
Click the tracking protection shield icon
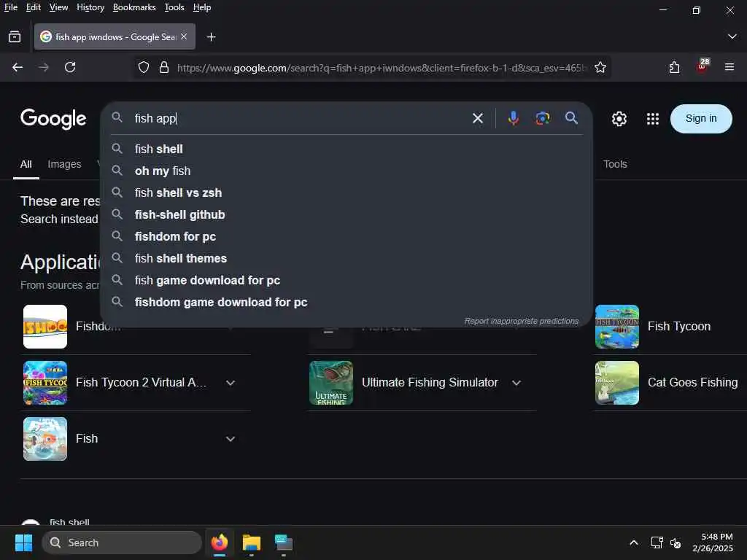144,67
